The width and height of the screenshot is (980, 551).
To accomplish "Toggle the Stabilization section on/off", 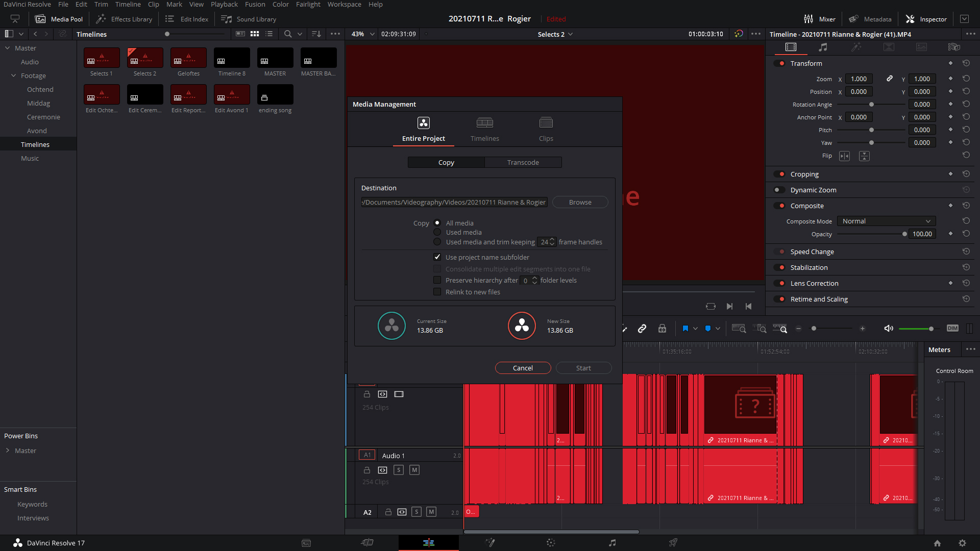I will (x=779, y=267).
